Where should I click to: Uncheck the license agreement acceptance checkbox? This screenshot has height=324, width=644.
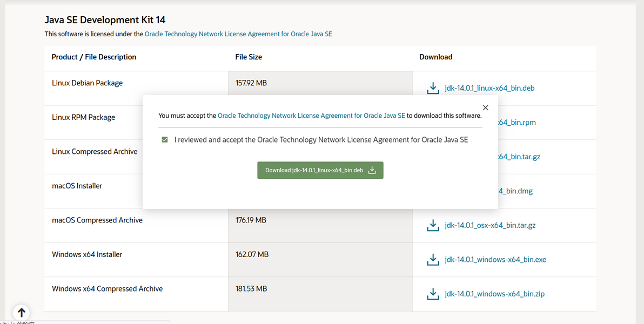tap(165, 140)
